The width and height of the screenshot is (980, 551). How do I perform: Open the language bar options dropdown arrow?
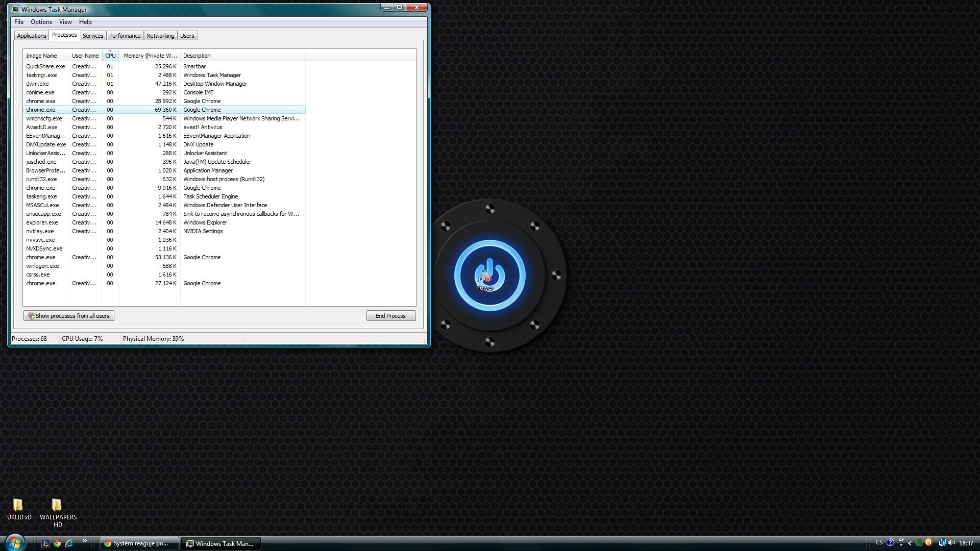pyautogui.click(x=901, y=545)
